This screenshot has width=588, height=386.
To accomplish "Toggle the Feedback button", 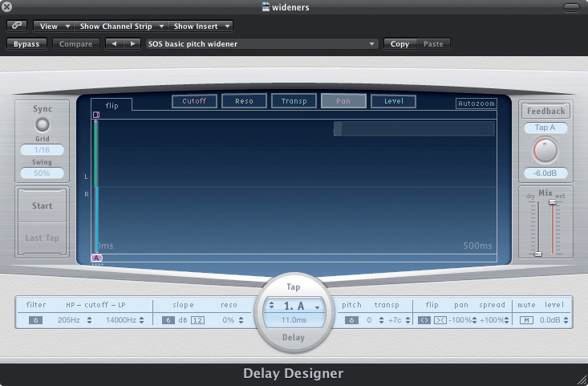I will (x=545, y=111).
